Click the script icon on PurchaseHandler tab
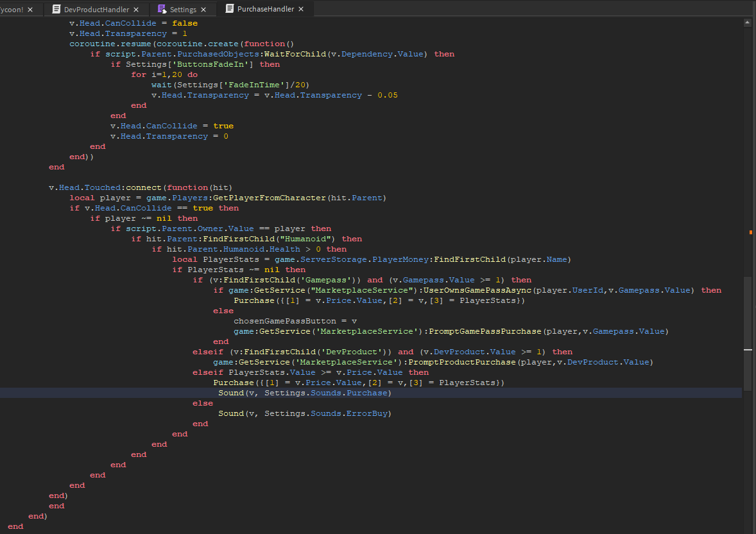 point(230,9)
